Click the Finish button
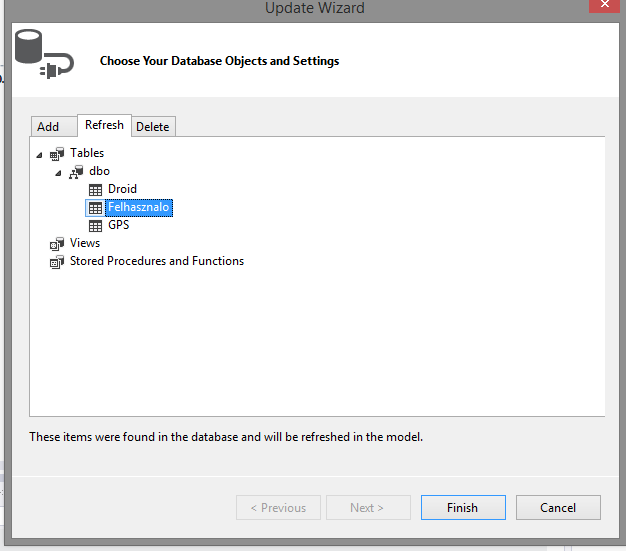This screenshot has height=551, width=626. 463,507
